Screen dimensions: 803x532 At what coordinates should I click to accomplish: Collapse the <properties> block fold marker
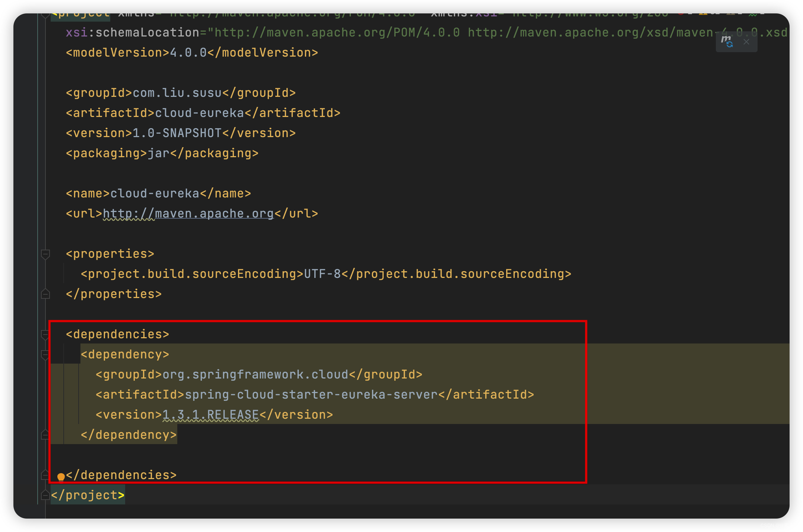[45, 254]
